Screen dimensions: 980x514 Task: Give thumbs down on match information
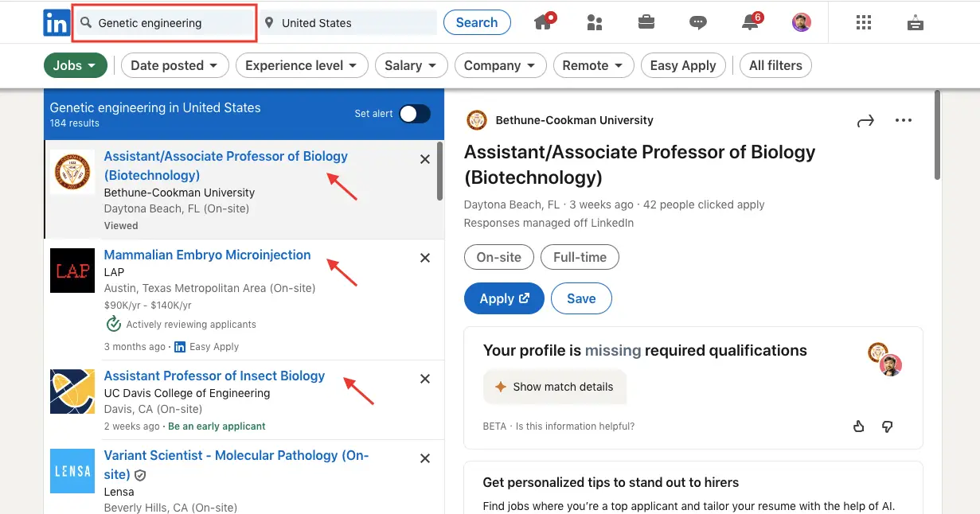tap(888, 426)
